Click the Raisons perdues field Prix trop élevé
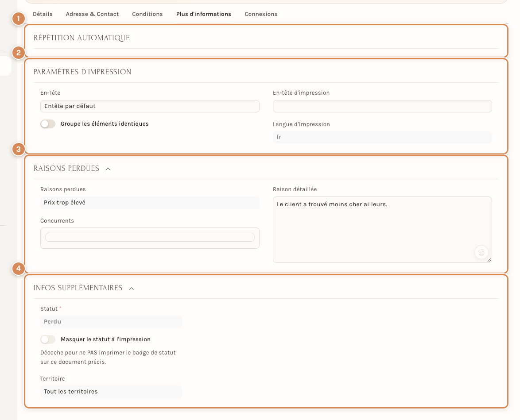520x420 pixels. click(150, 203)
